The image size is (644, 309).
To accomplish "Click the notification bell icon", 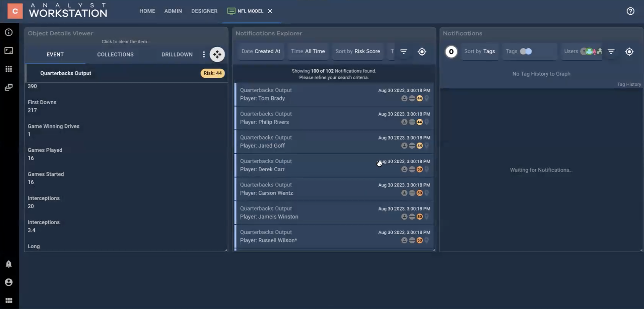I will point(9,264).
